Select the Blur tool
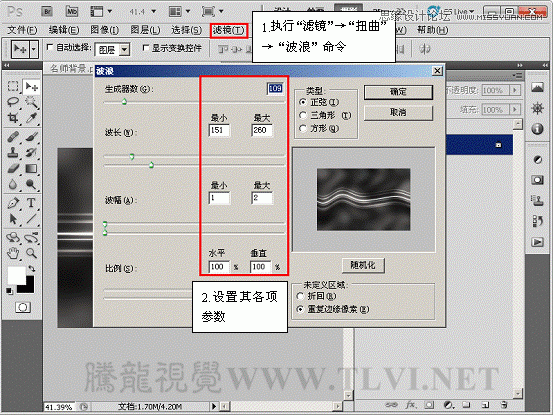 coord(13,184)
